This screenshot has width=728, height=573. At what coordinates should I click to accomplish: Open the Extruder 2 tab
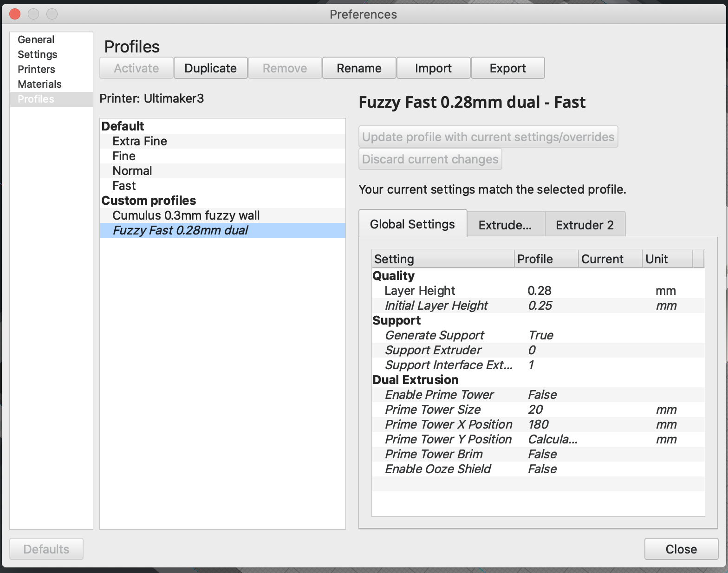(585, 225)
